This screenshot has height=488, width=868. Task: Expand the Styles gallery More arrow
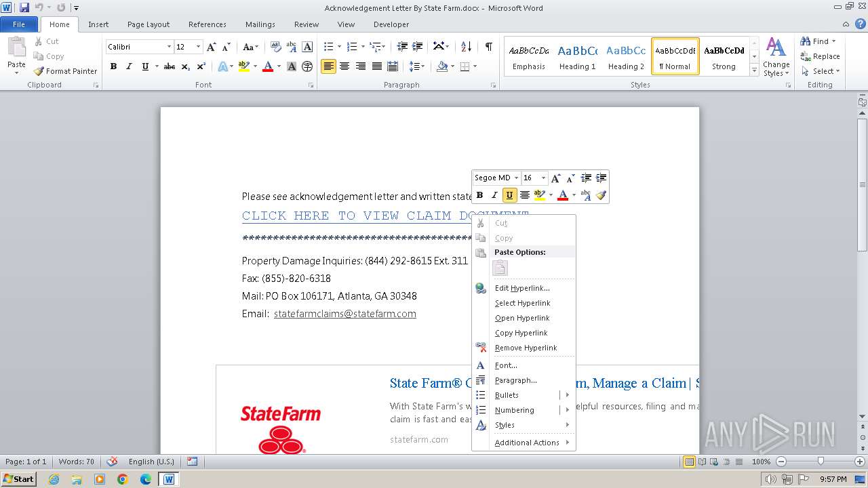coord(754,70)
